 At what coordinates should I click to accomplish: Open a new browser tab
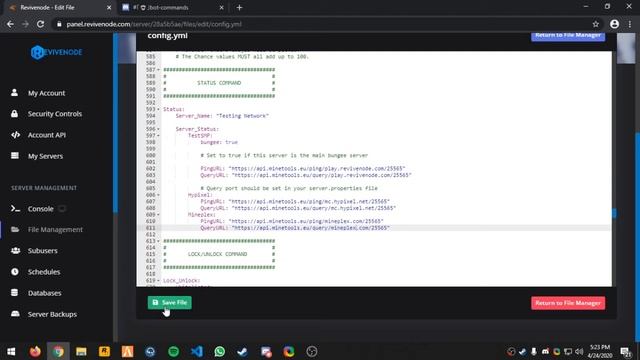coord(239,7)
